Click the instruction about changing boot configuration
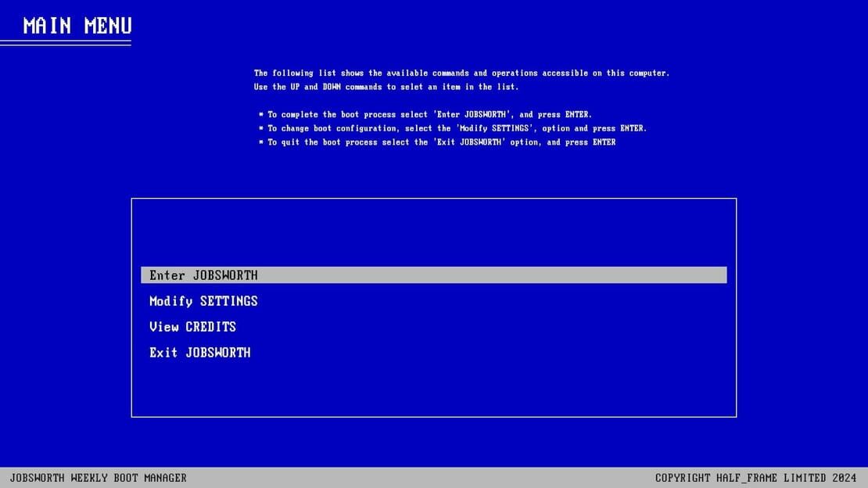Viewport: 868px width, 488px height. [x=457, y=128]
